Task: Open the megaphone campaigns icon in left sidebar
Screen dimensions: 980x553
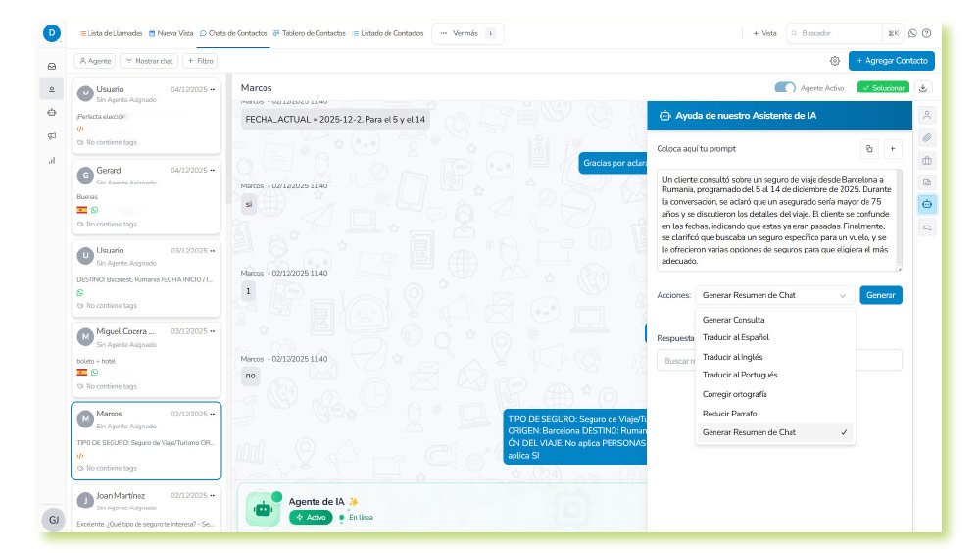Action: tap(52, 135)
